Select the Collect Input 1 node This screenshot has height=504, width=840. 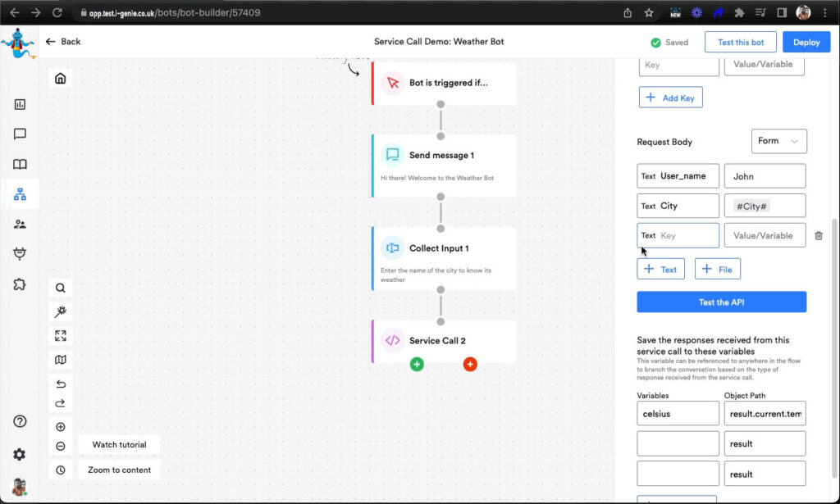tap(444, 258)
